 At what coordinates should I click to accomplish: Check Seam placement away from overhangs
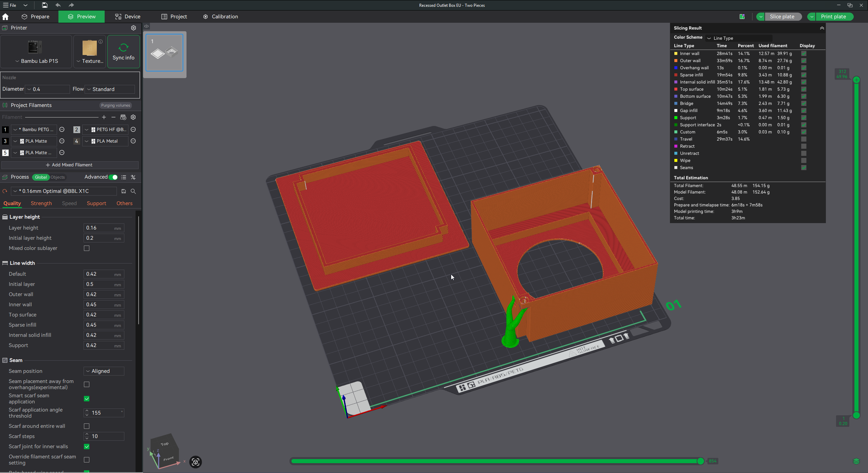click(87, 384)
